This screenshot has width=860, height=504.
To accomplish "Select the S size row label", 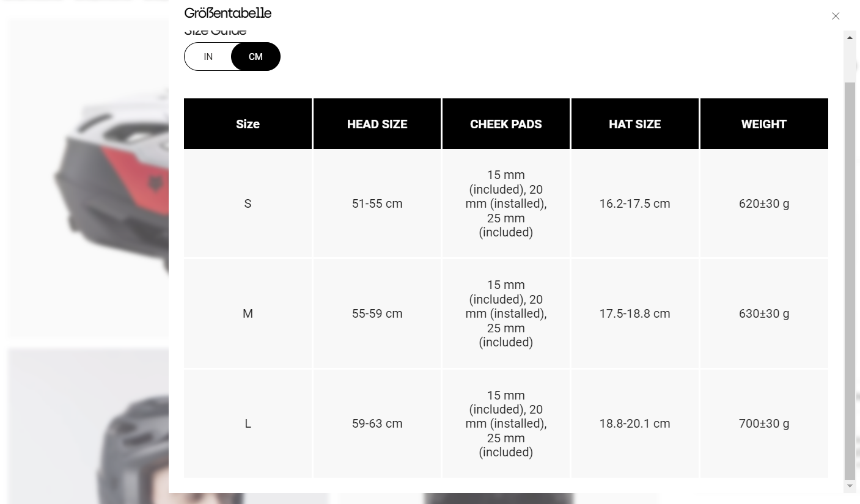I will point(248,203).
